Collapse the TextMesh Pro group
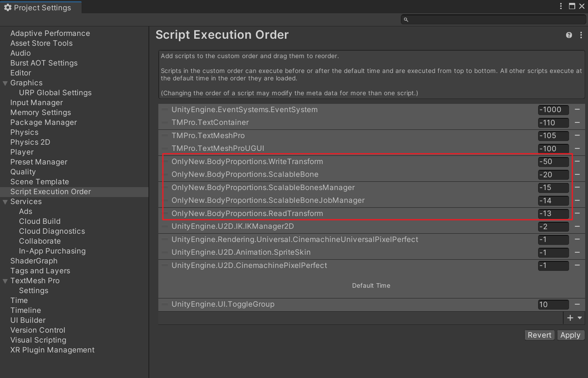 point(5,281)
